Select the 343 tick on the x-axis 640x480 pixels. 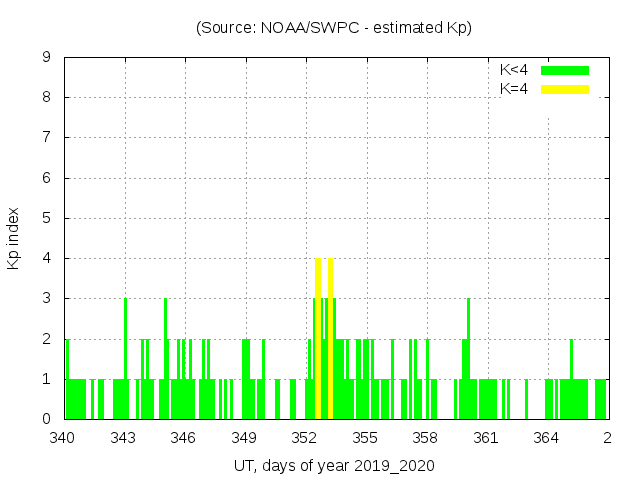point(124,437)
